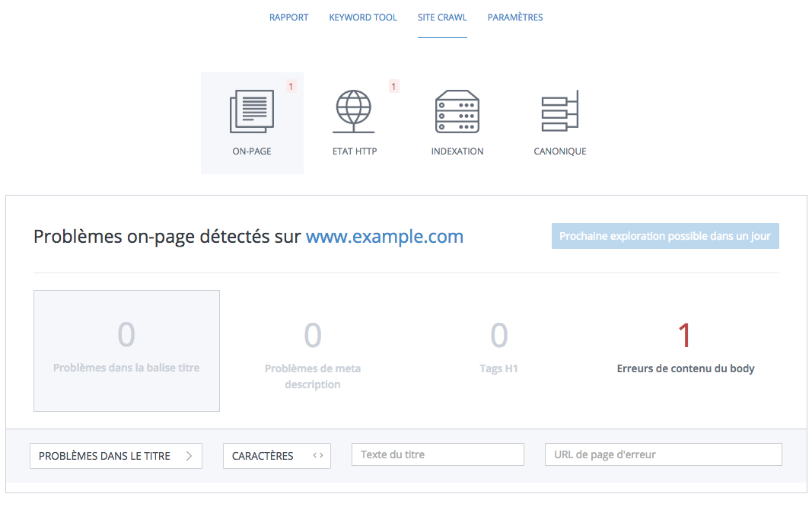The image size is (812, 510).
Task: Click the Texte du titre input field
Action: [437, 454]
